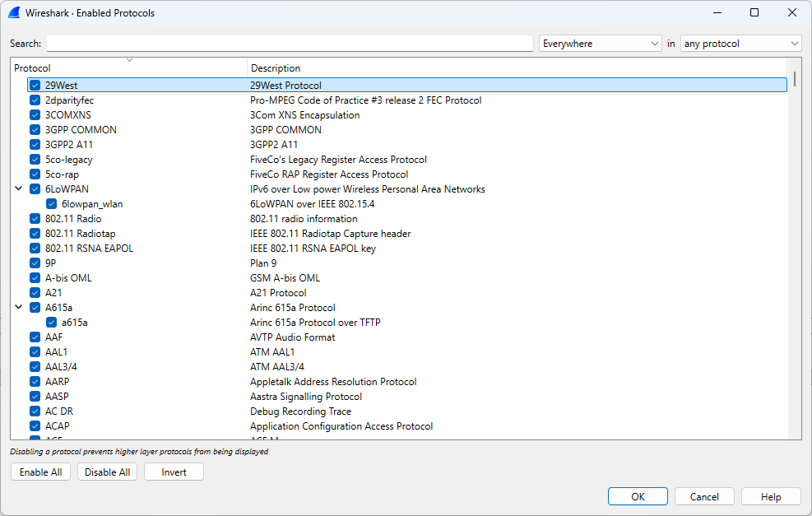Uncheck the 9P protocol checkbox
Viewport: 812px width, 516px height.
35,263
